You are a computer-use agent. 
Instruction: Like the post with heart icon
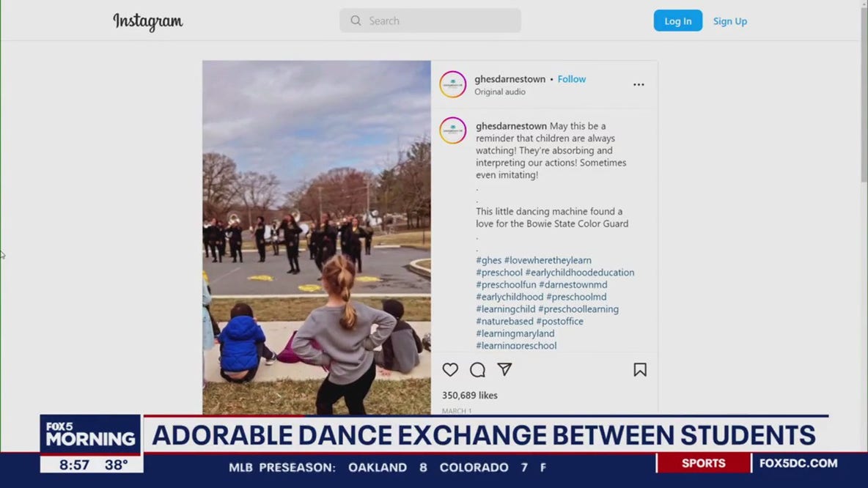450,370
